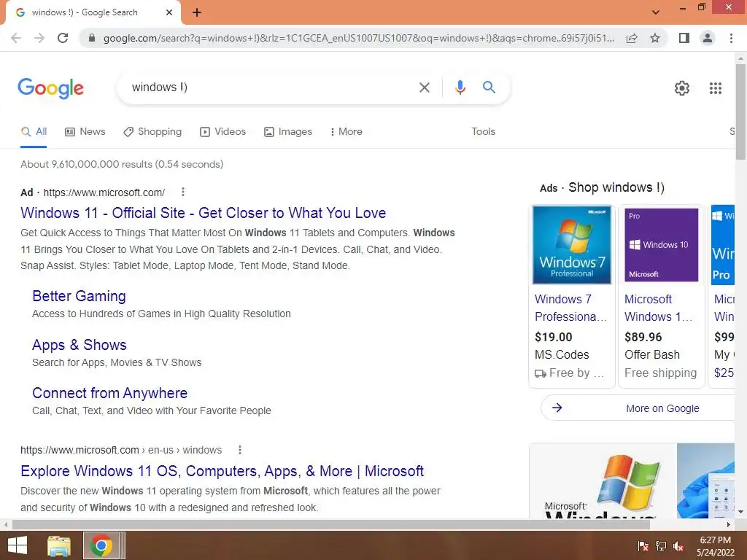The image size is (747, 560).
Task: Close the Google Search tab
Action: (x=169, y=12)
